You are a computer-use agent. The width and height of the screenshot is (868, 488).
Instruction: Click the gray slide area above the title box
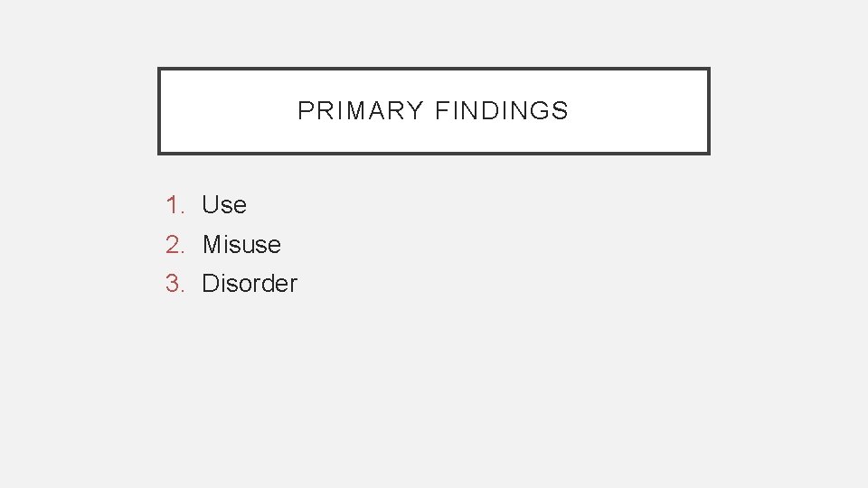(x=434, y=33)
